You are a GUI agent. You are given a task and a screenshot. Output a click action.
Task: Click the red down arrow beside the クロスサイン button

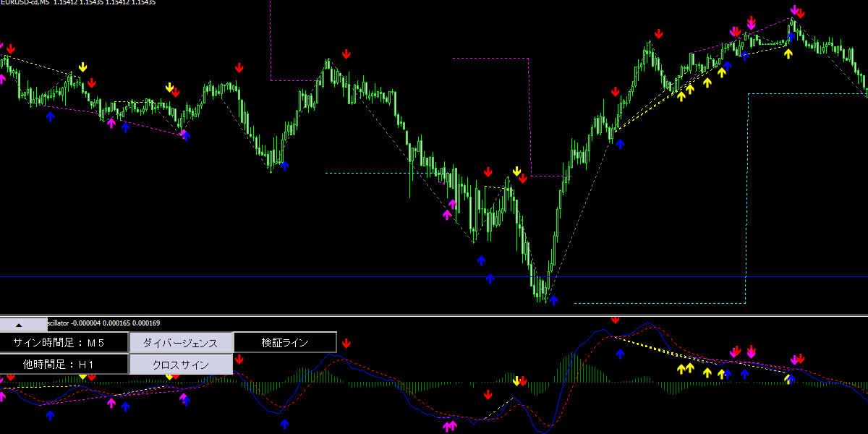tap(239, 359)
